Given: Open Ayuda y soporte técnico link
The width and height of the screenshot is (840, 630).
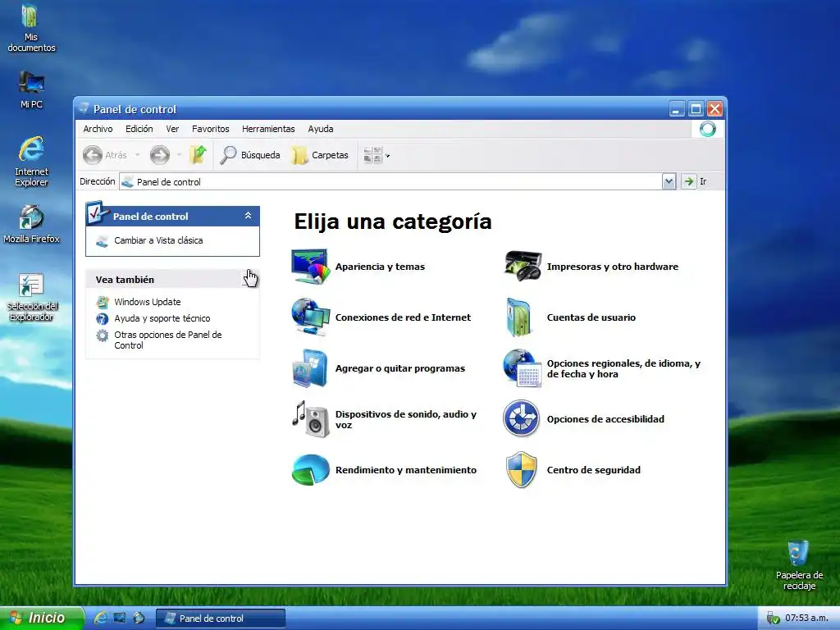Looking at the screenshot, I should pyautogui.click(x=162, y=318).
